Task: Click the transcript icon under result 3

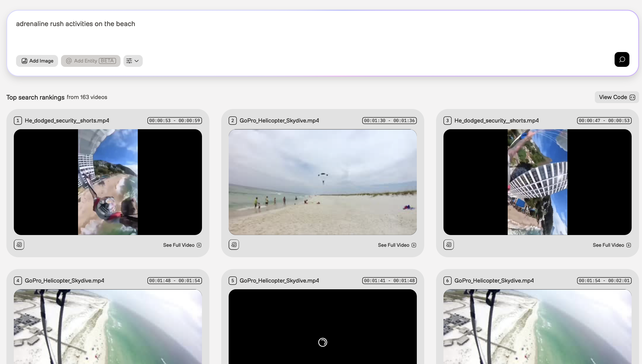Action: tap(448, 245)
